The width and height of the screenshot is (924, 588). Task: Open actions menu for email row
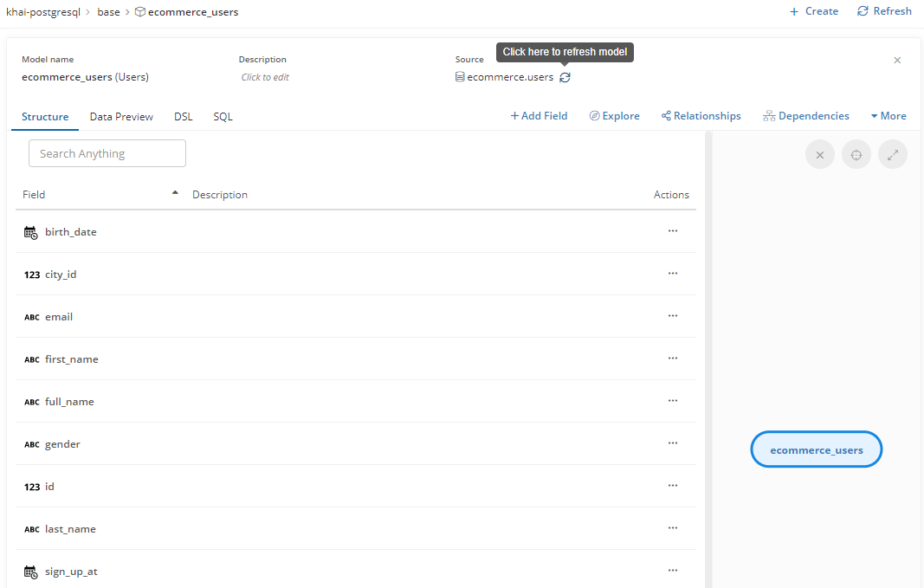click(x=672, y=316)
